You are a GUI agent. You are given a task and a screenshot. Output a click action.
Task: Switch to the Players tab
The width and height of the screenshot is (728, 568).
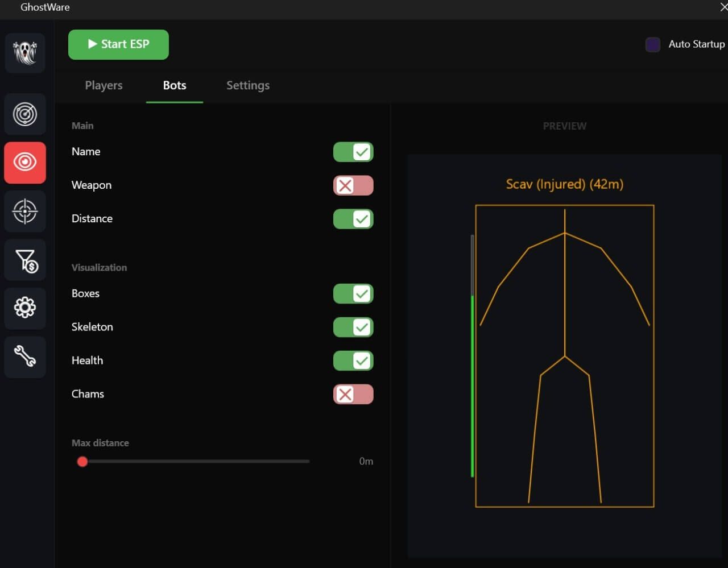(x=104, y=85)
